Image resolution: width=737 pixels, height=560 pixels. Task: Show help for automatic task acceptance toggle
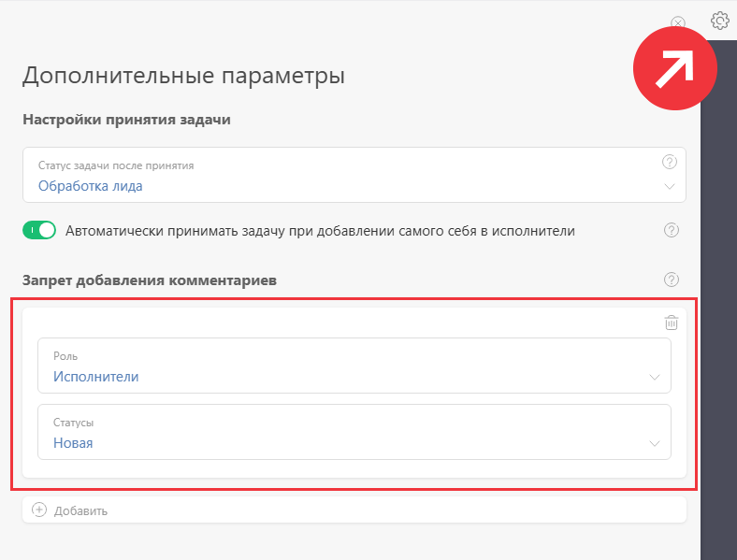[x=672, y=230]
